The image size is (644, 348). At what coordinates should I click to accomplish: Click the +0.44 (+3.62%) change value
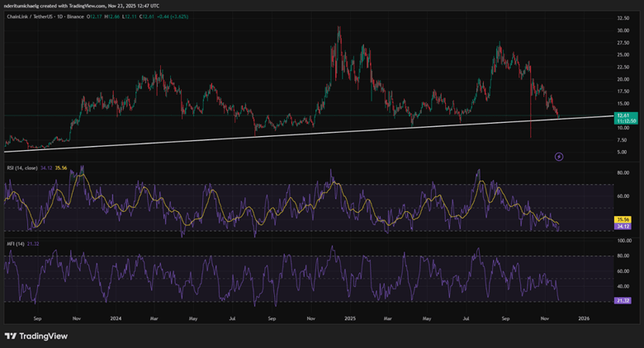[172, 16]
